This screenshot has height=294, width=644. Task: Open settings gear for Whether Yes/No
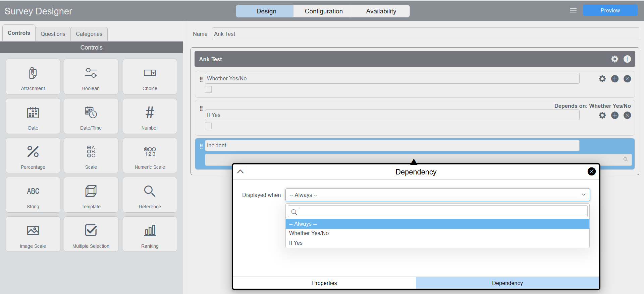click(x=602, y=79)
